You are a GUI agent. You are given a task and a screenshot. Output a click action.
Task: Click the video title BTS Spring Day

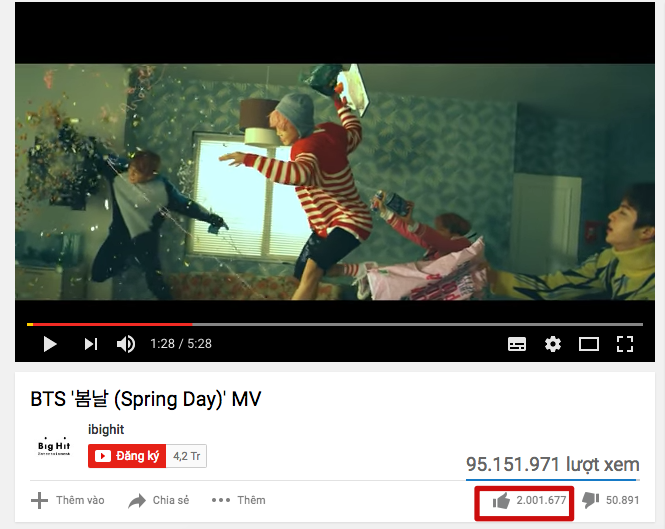pos(146,399)
